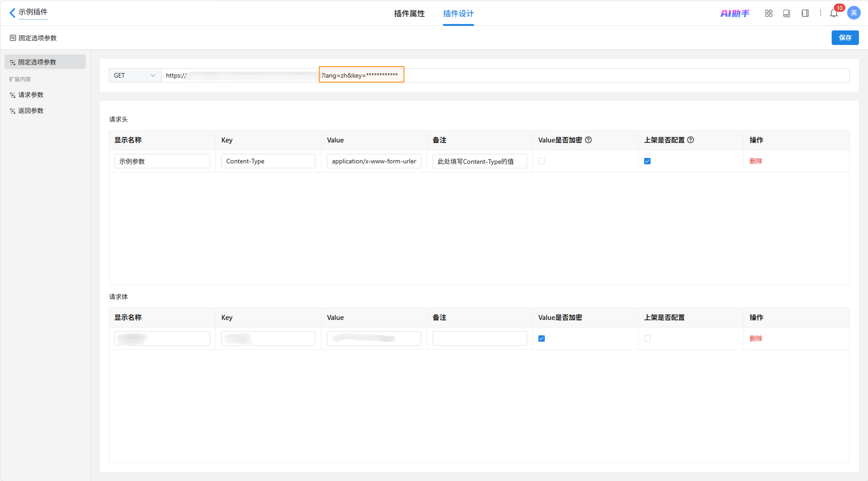
Task: Click help icon beside 上架是否配置
Action: click(690, 140)
